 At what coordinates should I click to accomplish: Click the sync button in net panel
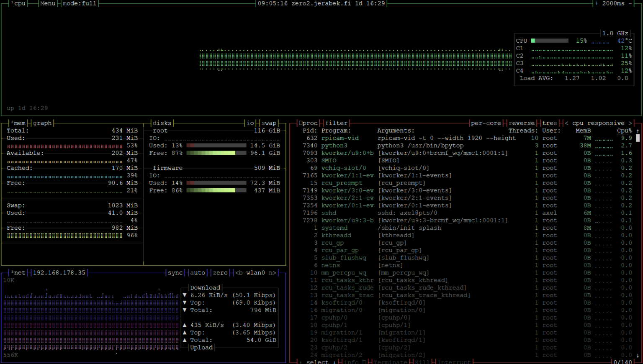(x=175, y=273)
